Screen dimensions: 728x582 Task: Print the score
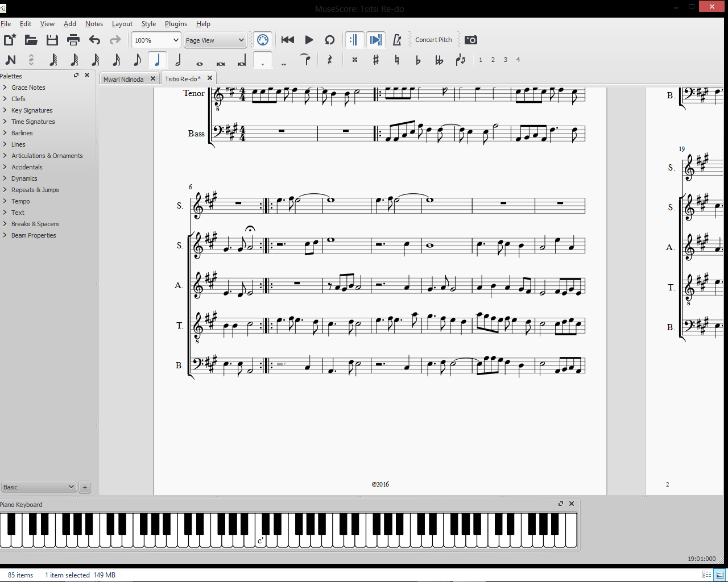tap(73, 40)
